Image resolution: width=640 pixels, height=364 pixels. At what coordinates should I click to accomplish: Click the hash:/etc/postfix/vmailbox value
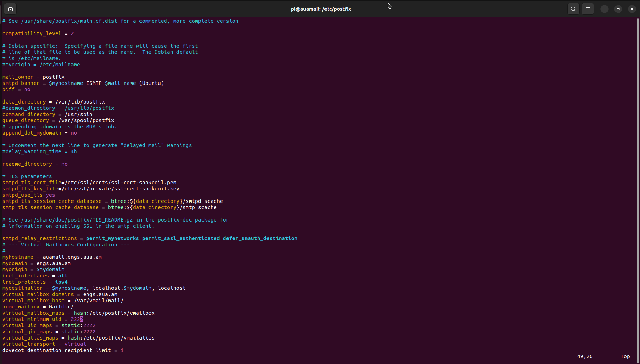[x=114, y=313]
